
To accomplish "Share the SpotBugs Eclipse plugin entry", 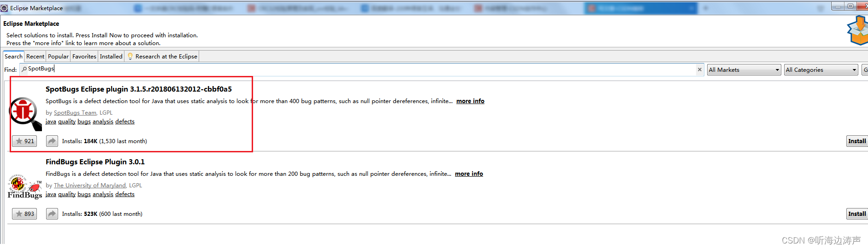I will coord(52,141).
